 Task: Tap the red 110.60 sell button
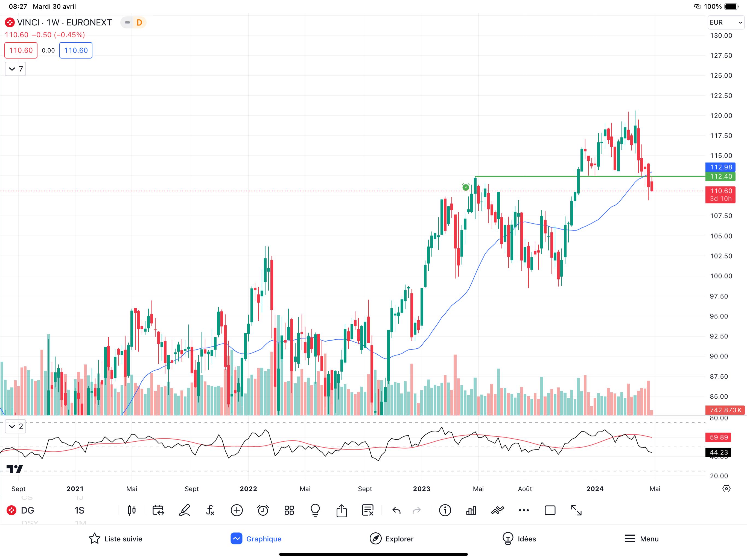pyautogui.click(x=21, y=50)
